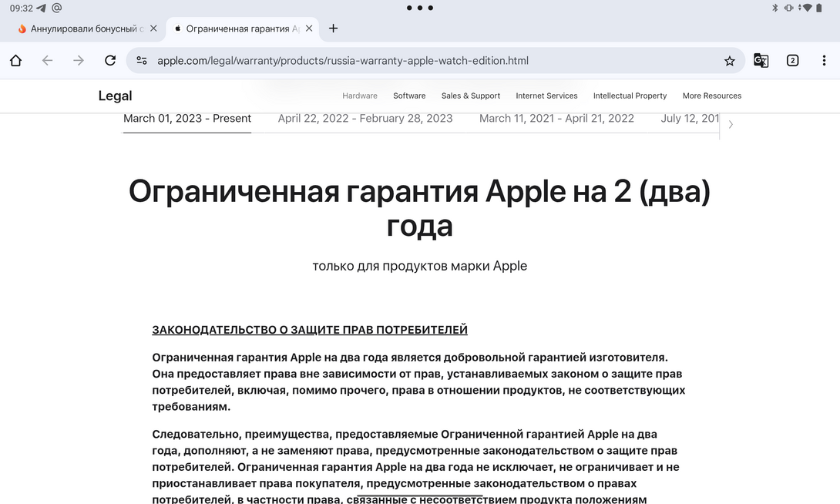This screenshot has width=840, height=504.
Task: Show more date versions with right chevron
Action: tap(731, 124)
